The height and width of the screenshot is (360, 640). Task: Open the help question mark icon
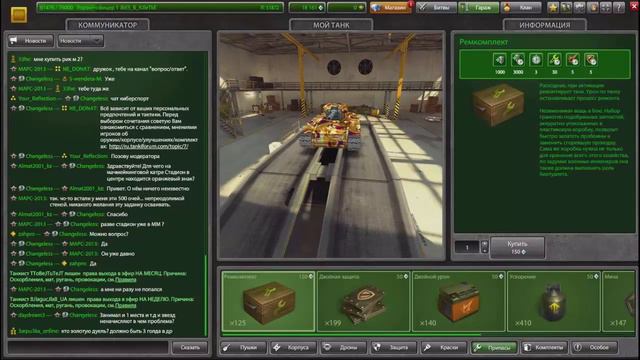pyautogui.click(x=619, y=7)
